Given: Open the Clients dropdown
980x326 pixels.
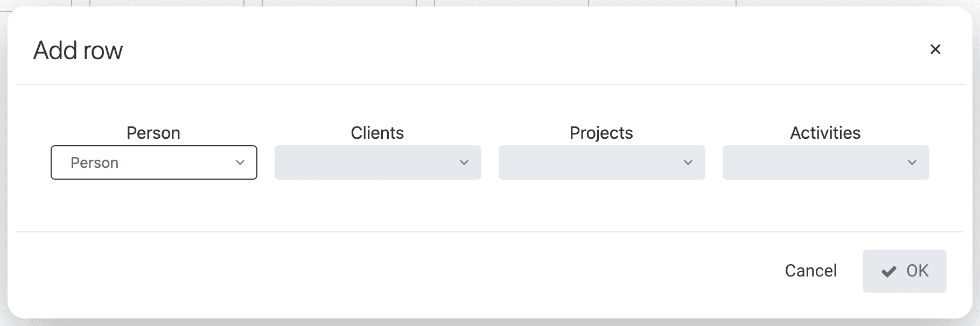Looking at the screenshot, I should coord(377,162).
